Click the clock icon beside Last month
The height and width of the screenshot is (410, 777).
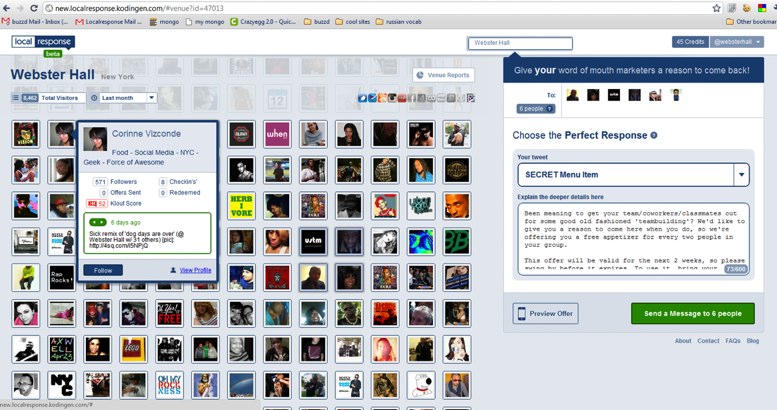94,98
